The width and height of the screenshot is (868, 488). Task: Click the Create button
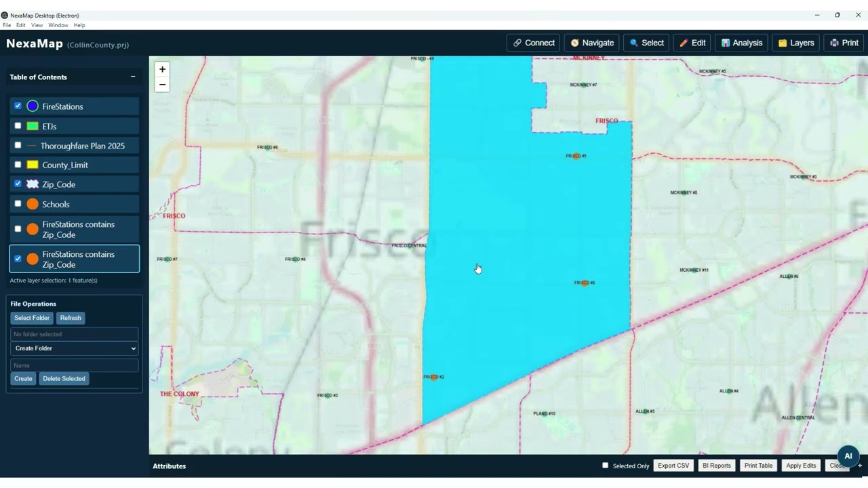(x=23, y=379)
